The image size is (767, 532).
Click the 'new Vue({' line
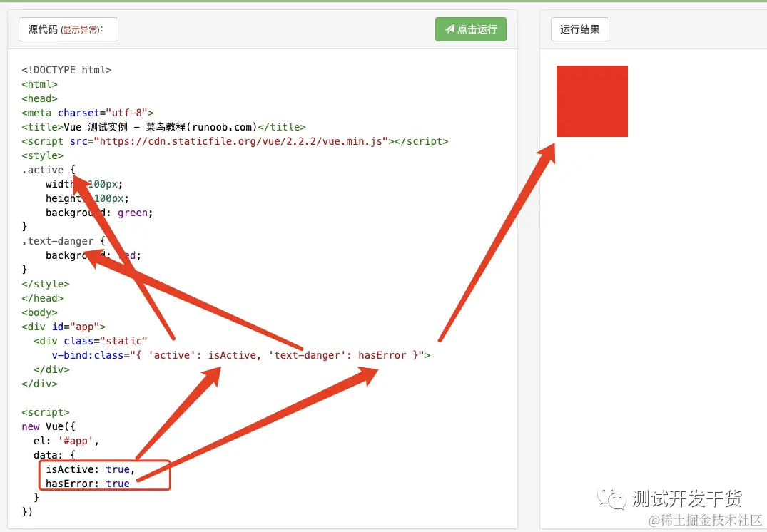[x=49, y=426]
